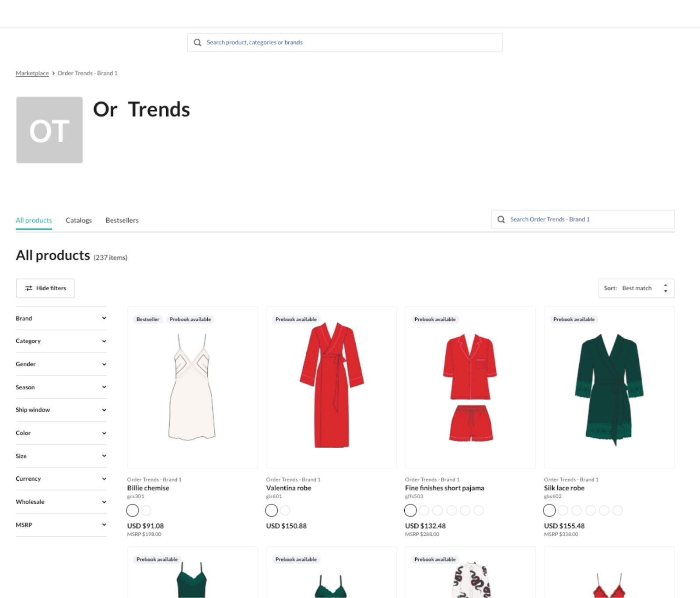Open the Ship window filter

pos(61,410)
